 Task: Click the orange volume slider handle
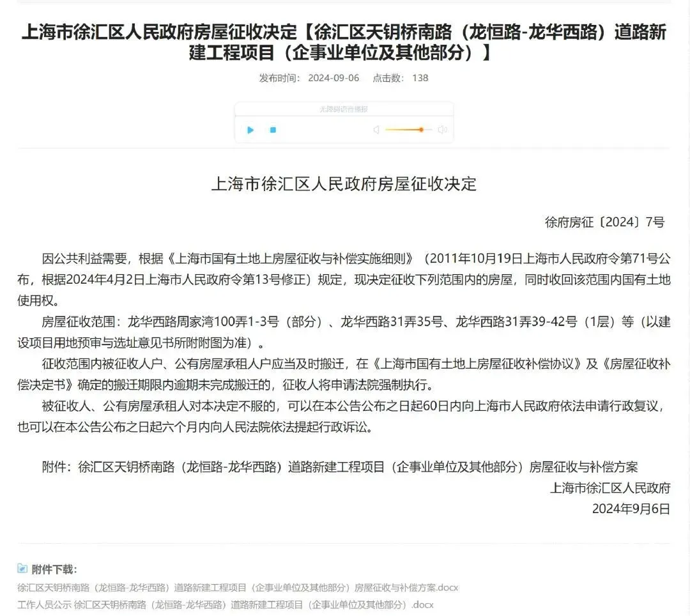[x=421, y=130]
